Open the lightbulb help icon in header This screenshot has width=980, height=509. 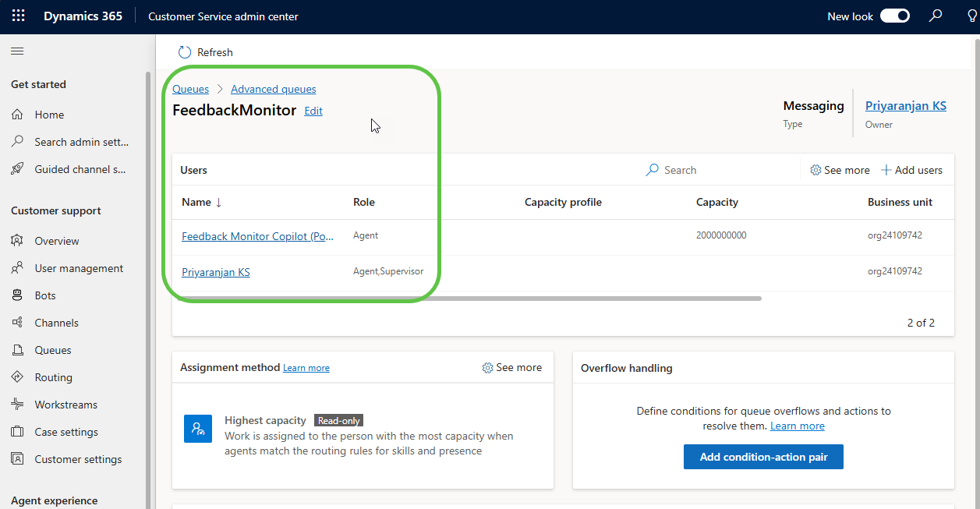point(971,16)
